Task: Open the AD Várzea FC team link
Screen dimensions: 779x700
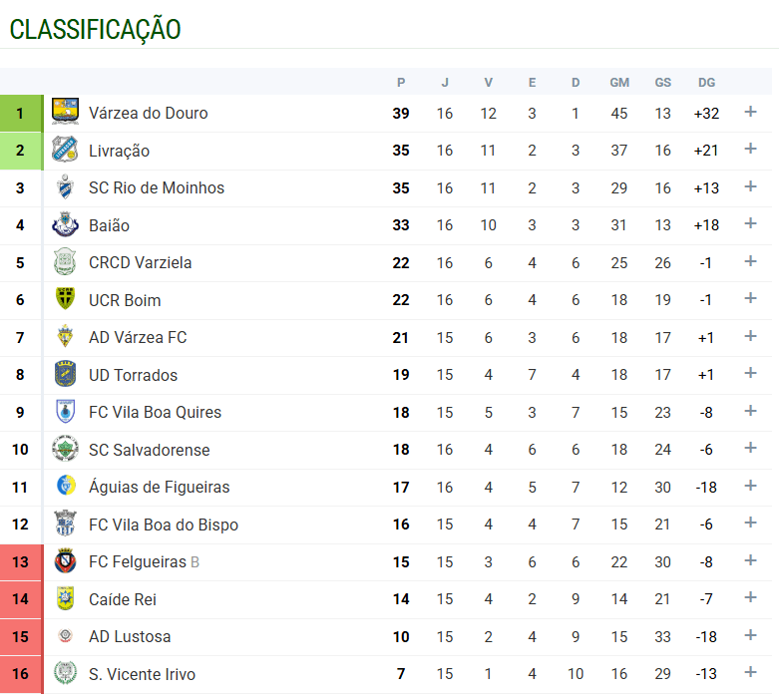Action: point(138,338)
